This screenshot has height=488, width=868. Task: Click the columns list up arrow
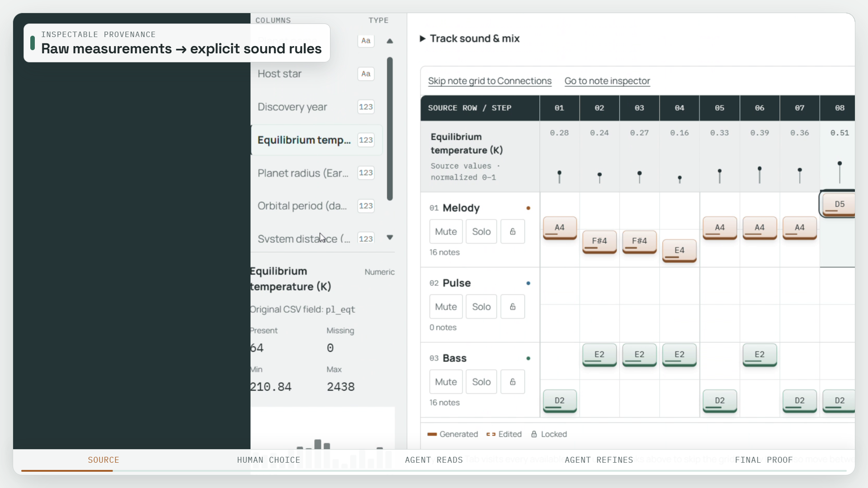tap(390, 41)
